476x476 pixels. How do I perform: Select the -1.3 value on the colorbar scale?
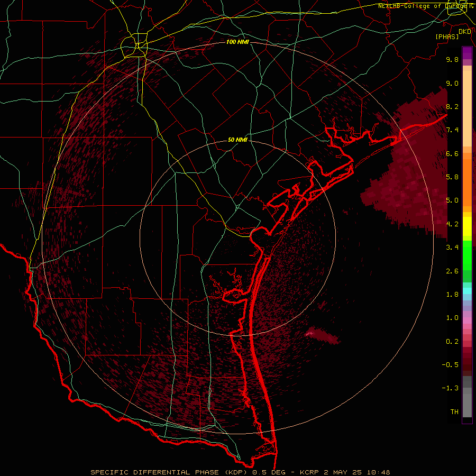click(450, 388)
